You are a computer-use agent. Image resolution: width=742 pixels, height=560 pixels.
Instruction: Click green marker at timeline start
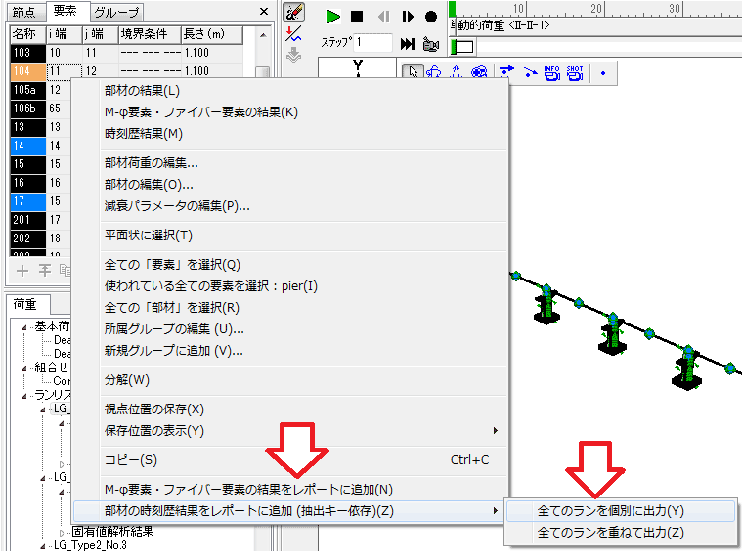pyautogui.click(x=453, y=9)
